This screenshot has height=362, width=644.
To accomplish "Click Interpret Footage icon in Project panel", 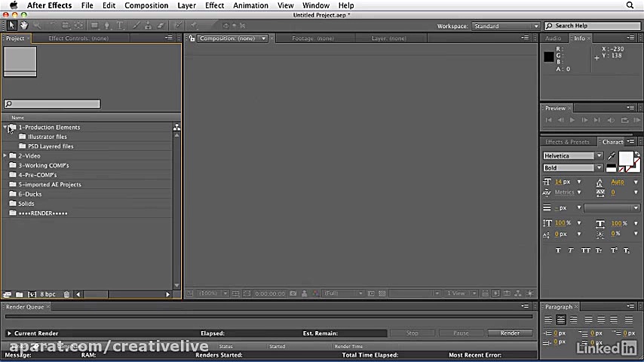I will [x=7, y=294].
